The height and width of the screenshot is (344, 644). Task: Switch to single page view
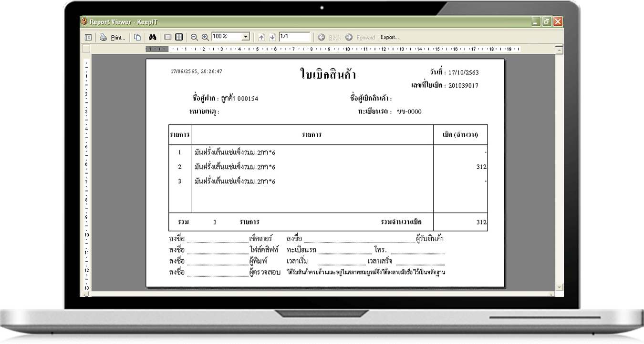point(167,37)
